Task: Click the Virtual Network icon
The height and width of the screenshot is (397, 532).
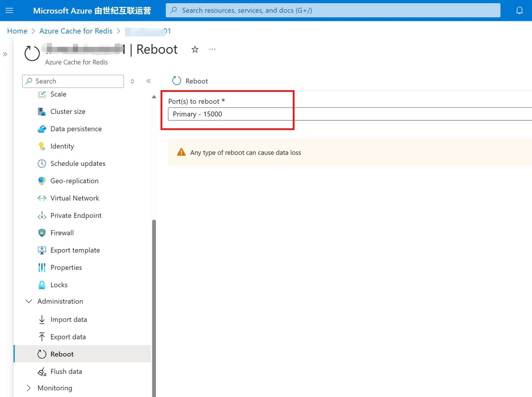Action: (x=42, y=198)
